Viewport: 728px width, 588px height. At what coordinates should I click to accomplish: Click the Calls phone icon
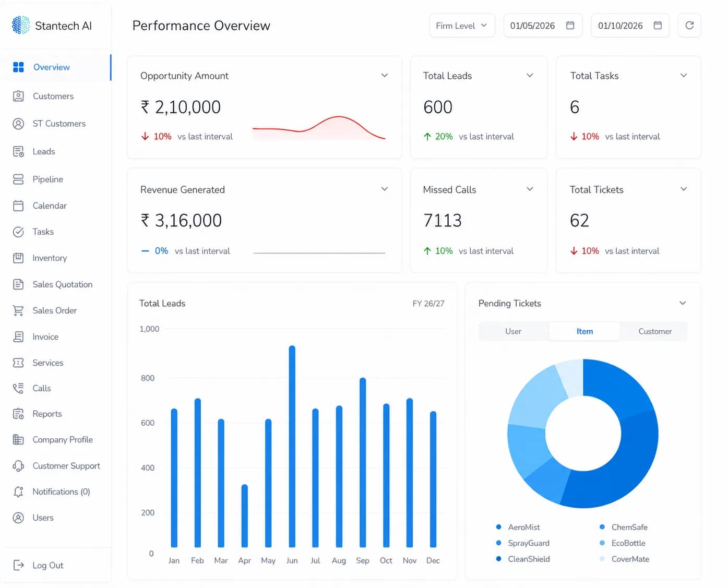coord(18,388)
